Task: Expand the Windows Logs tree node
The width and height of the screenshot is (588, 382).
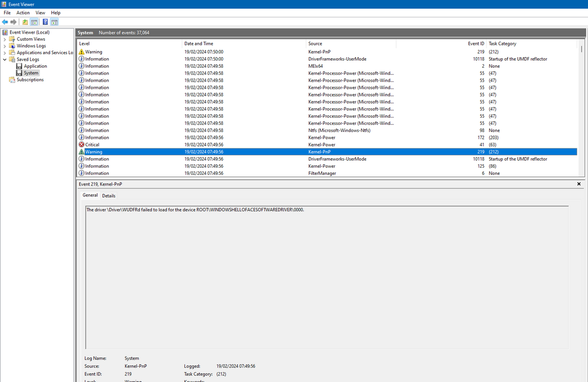Action: (5, 46)
